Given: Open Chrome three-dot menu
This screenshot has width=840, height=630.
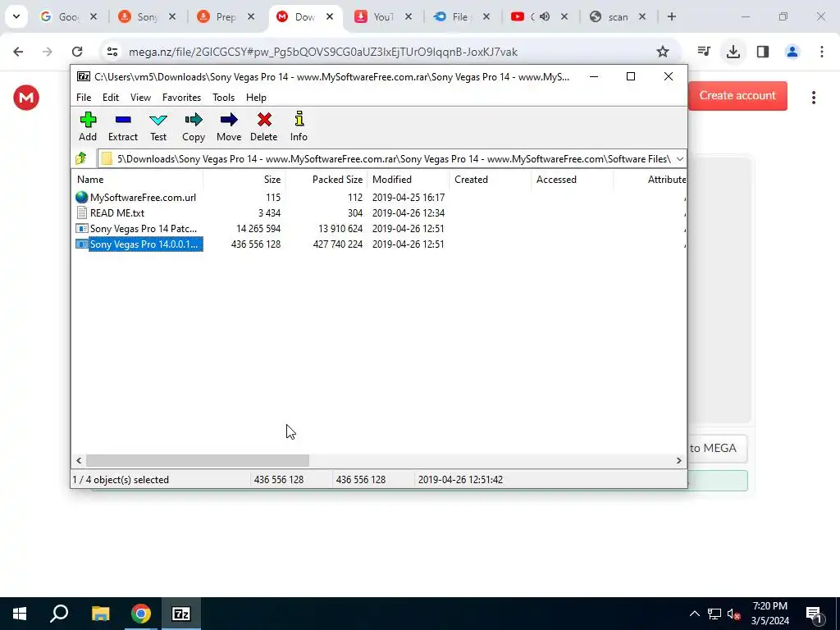Looking at the screenshot, I should pyautogui.click(x=822, y=52).
